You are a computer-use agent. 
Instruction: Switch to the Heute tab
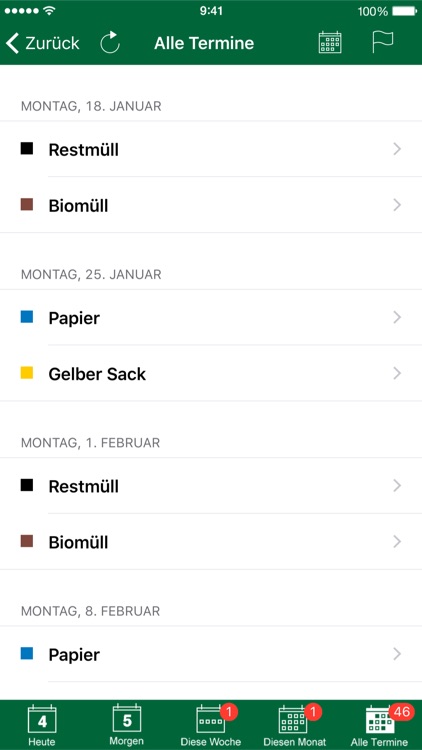point(42,725)
